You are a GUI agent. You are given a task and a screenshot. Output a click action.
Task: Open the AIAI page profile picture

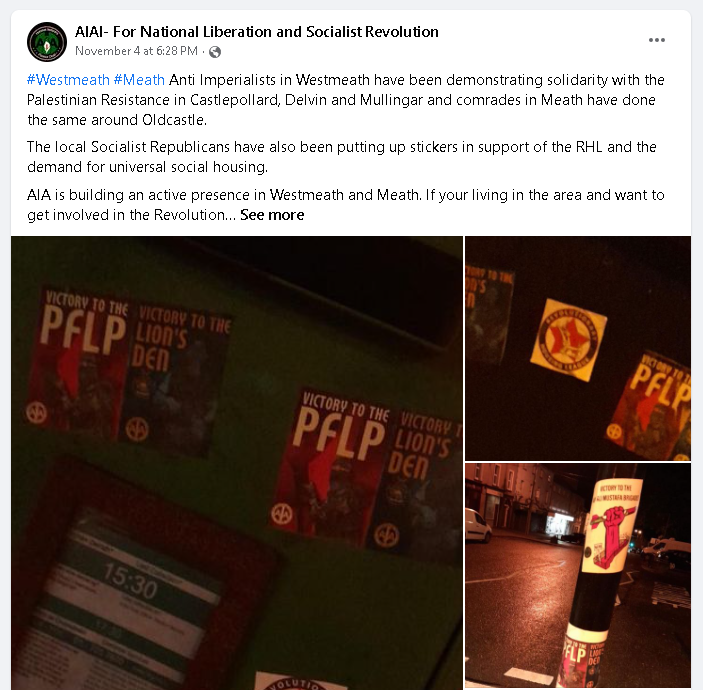coord(47,42)
